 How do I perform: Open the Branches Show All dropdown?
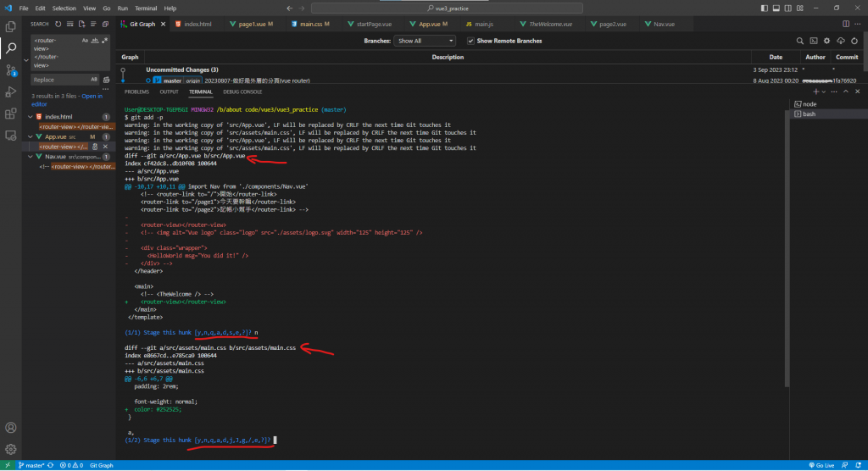click(x=425, y=41)
